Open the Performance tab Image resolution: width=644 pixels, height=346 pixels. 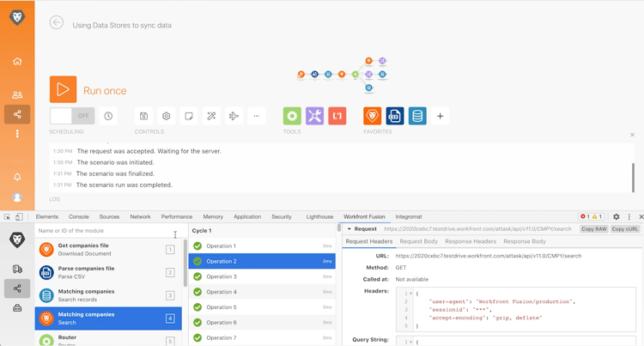tap(177, 216)
